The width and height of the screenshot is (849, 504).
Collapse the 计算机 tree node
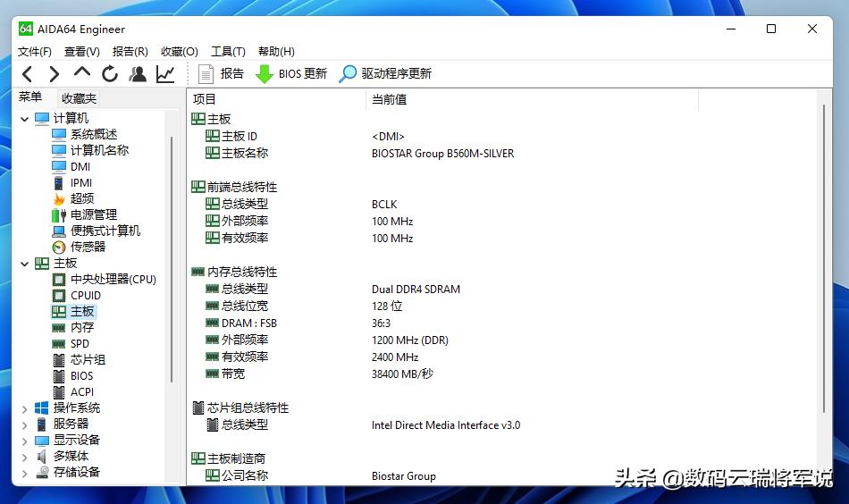[x=24, y=119]
